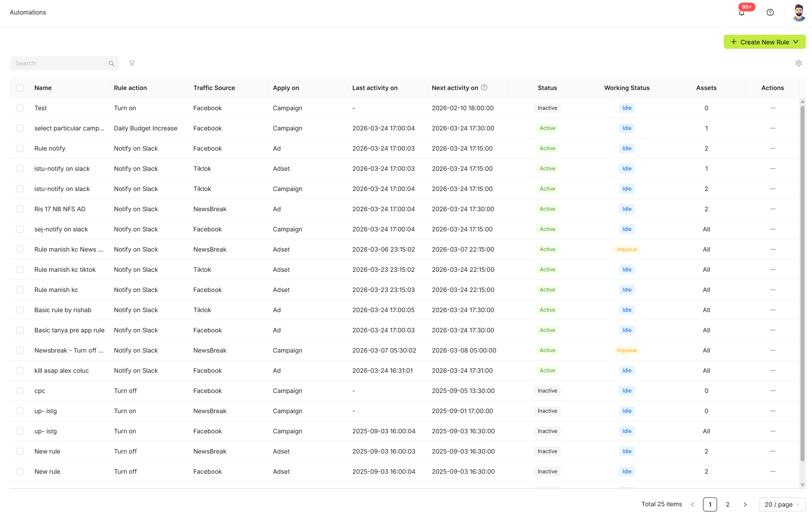
Task: Go to next page arrow
Action: pos(745,504)
